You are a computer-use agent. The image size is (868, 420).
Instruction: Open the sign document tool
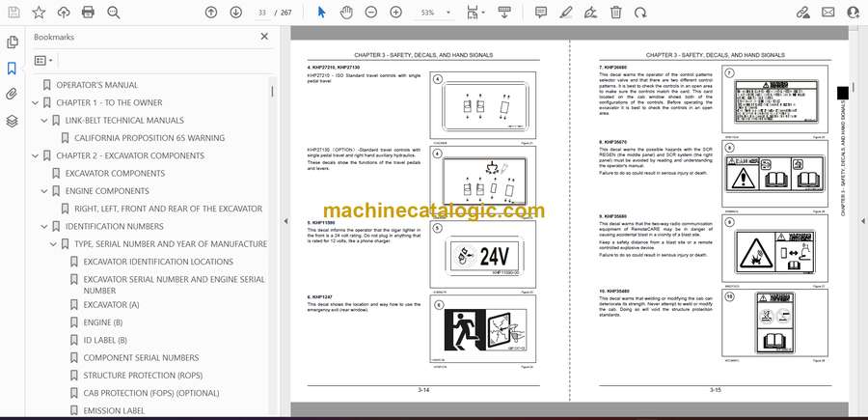point(590,13)
